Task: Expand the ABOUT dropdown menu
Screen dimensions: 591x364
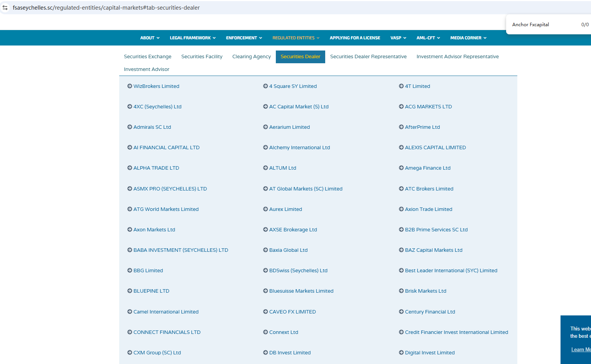Action: coord(150,38)
